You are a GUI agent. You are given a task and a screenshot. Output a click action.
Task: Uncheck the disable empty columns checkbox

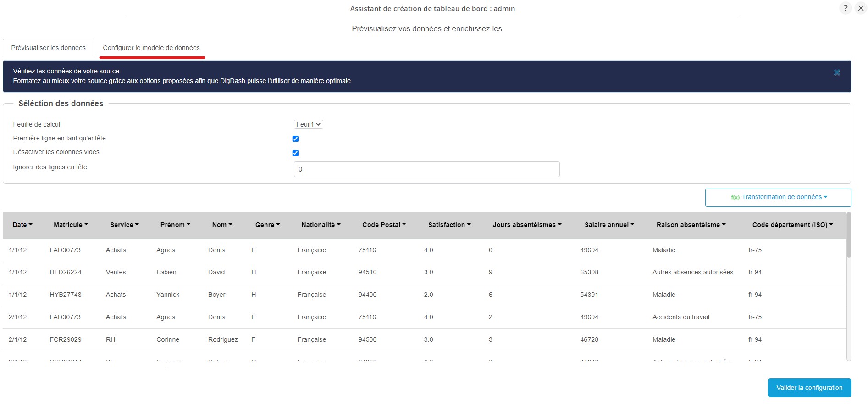point(295,153)
